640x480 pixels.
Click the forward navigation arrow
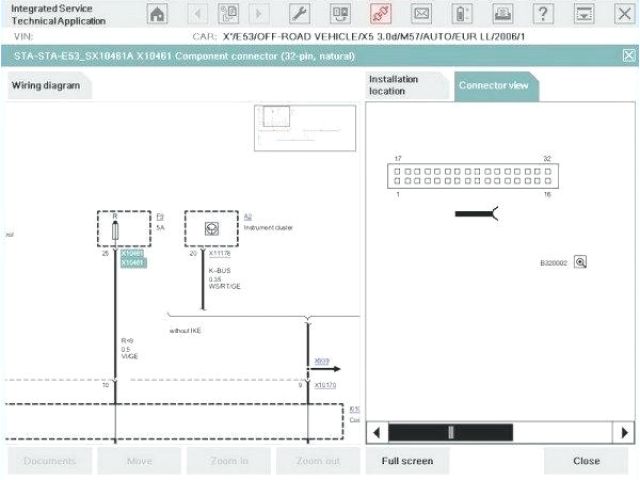pyautogui.click(x=259, y=14)
